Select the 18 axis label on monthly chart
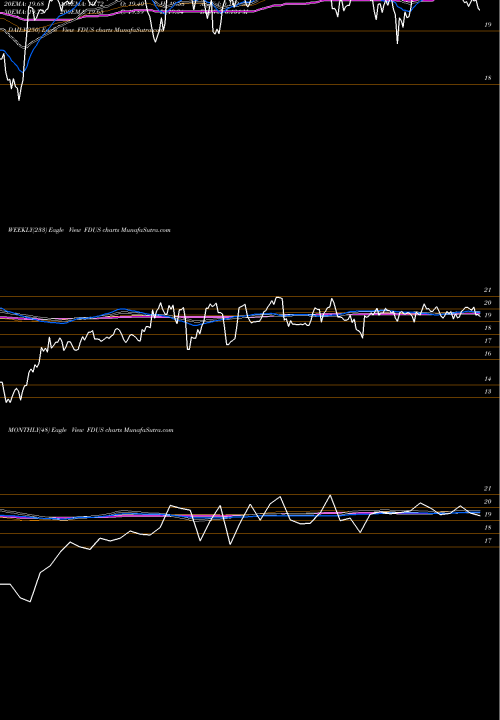 (488, 528)
